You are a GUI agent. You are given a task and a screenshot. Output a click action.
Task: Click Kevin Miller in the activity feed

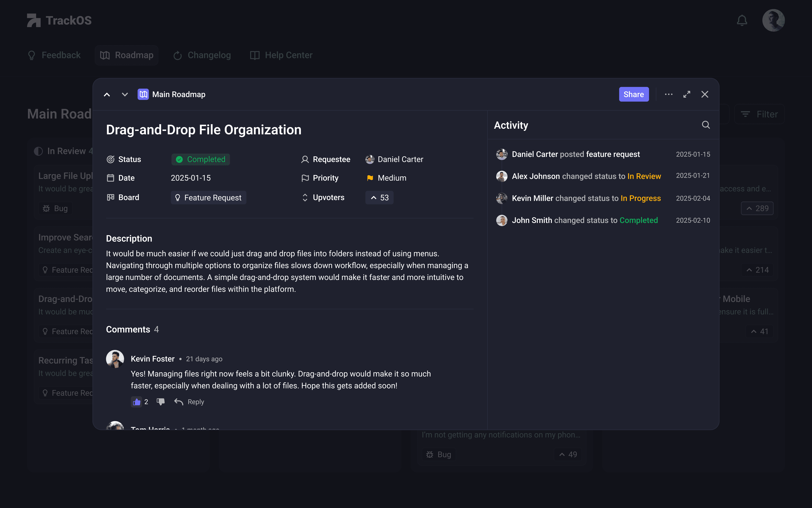click(532, 198)
